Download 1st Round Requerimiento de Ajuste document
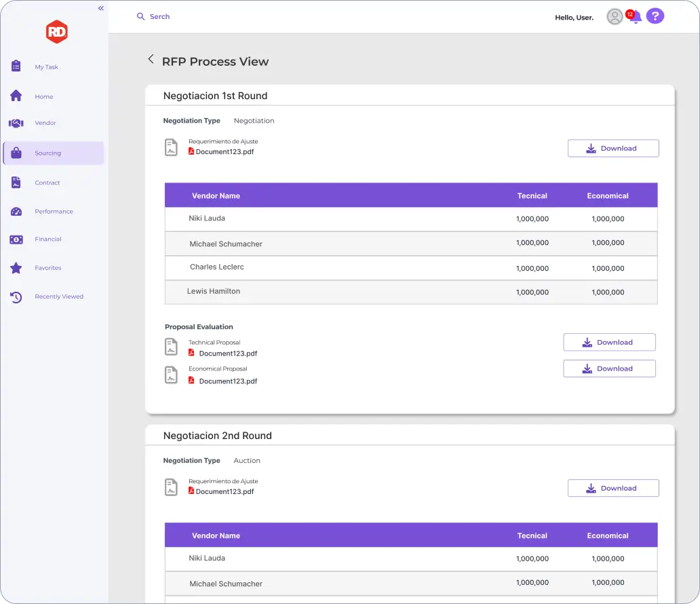 coord(613,149)
